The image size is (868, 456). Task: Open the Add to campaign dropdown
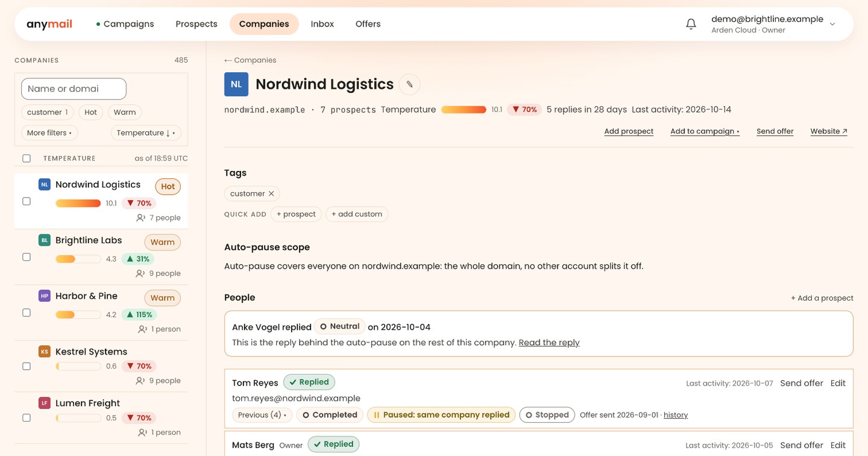(x=705, y=131)
